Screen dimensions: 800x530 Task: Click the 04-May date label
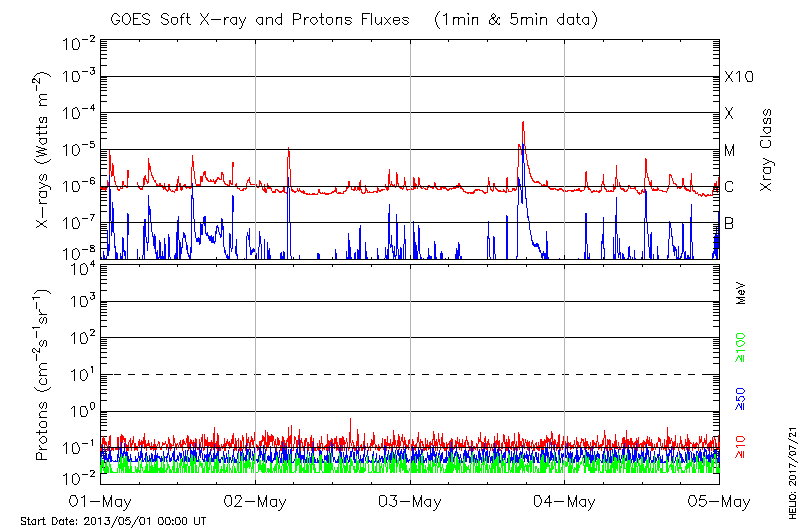pyautogui.click(x=564, y=500)
